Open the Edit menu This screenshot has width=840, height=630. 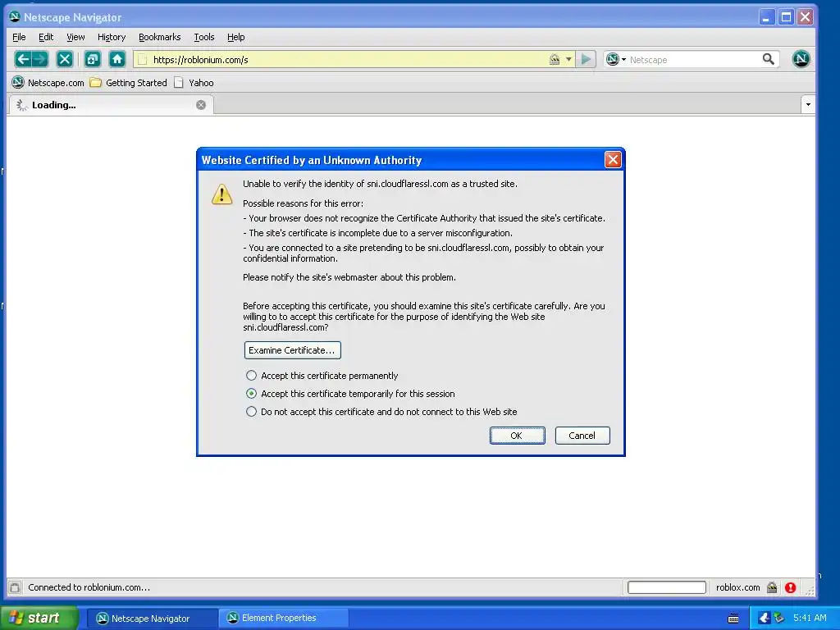[x=46, y=37]
